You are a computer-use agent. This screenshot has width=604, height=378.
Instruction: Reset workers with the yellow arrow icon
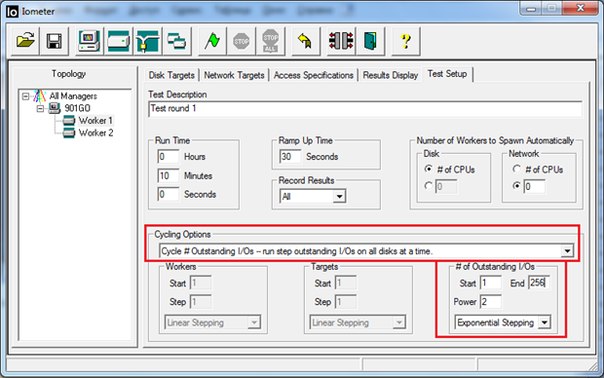point(305,41)
